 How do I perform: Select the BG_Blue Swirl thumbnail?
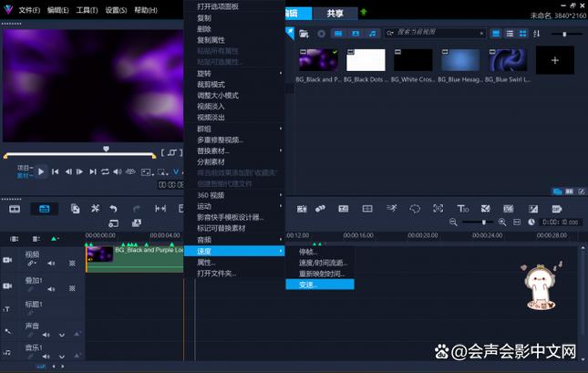point(508,60)
